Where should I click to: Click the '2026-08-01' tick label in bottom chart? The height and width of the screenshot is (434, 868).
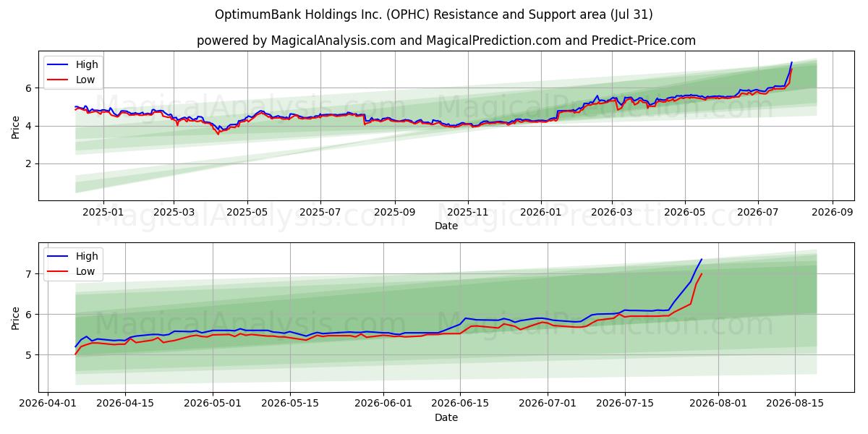(x=718, y=404)
